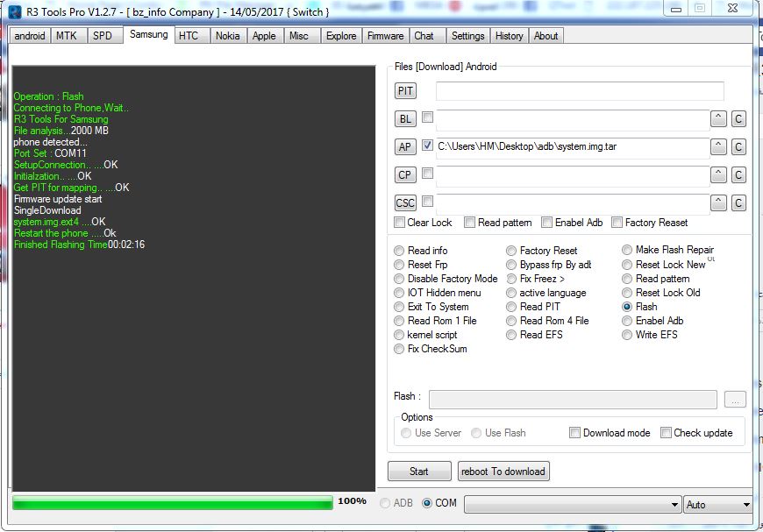
Task: Enable the BL file checkbox
Action: click(x=427, y=117)
